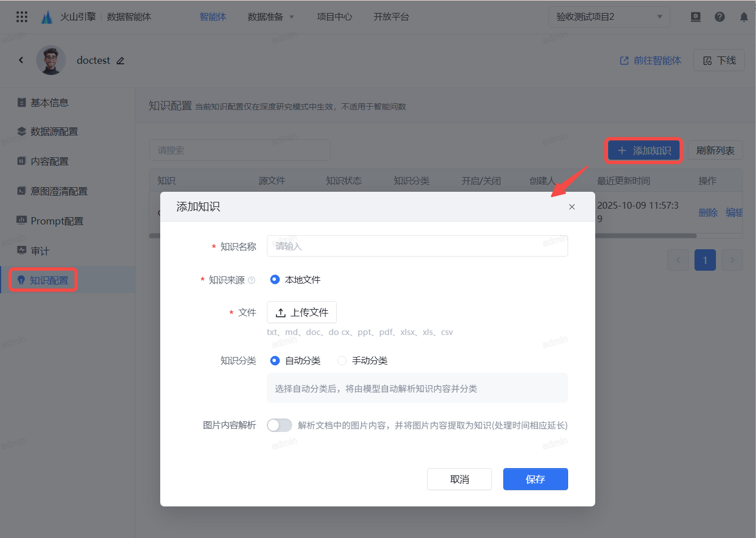This screenshot has width=756, height=538.
Task: Click the horizontal table scrollbar
Action: (x=645, y=236)
